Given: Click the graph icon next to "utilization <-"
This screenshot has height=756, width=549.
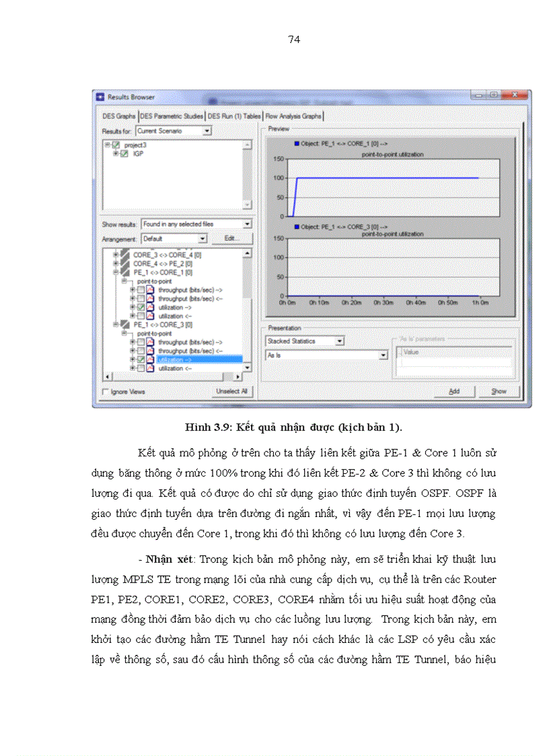Looking at the screenshot, I should 149,316.
